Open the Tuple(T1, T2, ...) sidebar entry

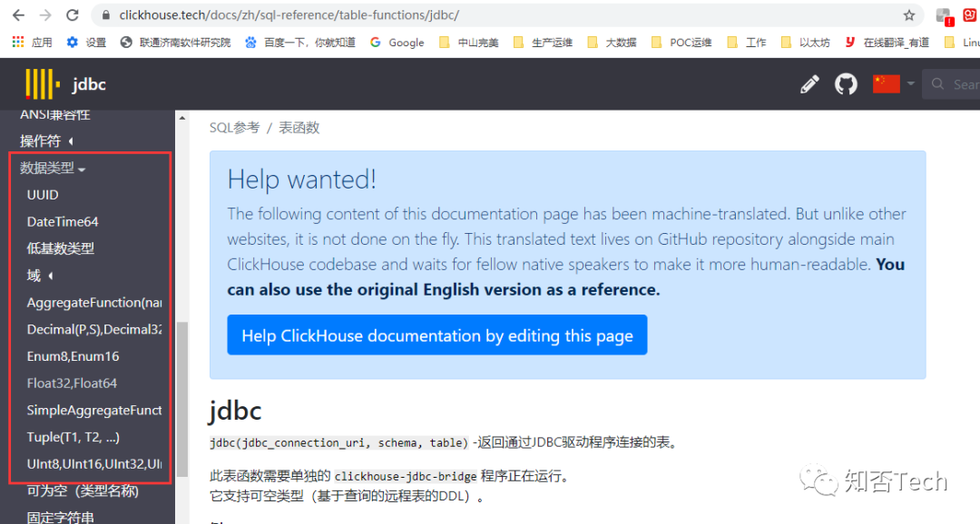click(73, 437)
